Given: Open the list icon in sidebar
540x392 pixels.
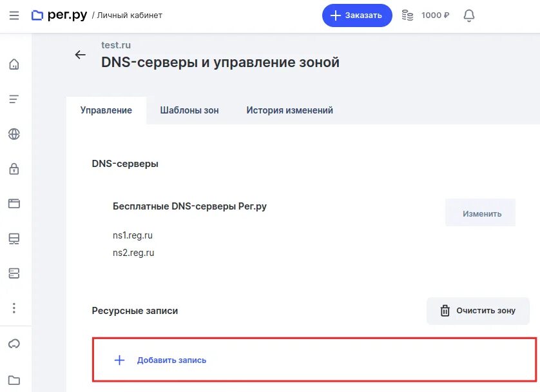Looking at the screenshot, I should coord(14,99).
